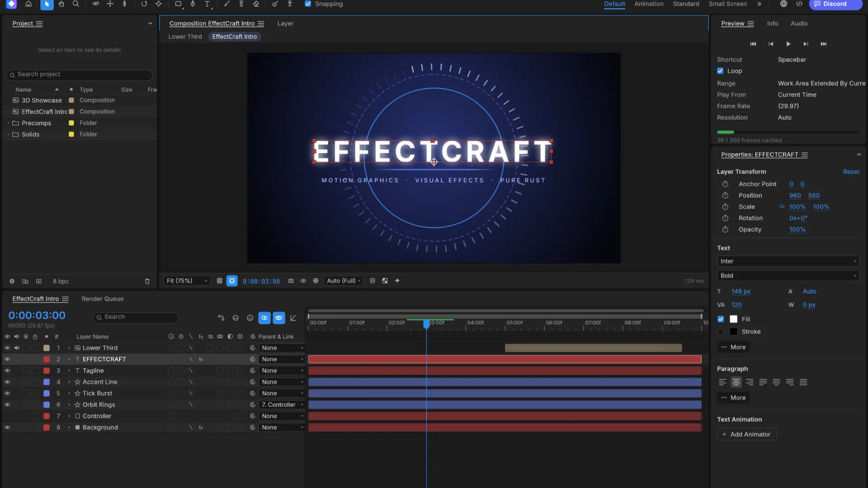
Task: Uncheck the text Fill checkbox
Action: coord(721,319)
